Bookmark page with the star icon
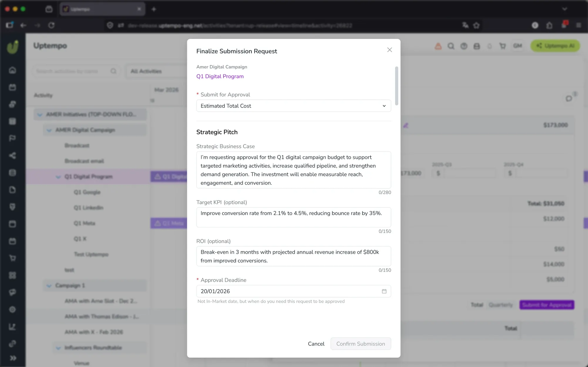Image resolution: width=588 pixels, height=367 pixels. point(477,26)
